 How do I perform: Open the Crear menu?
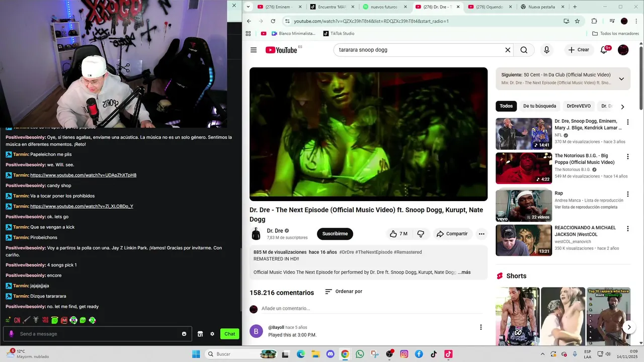point(578,50)
